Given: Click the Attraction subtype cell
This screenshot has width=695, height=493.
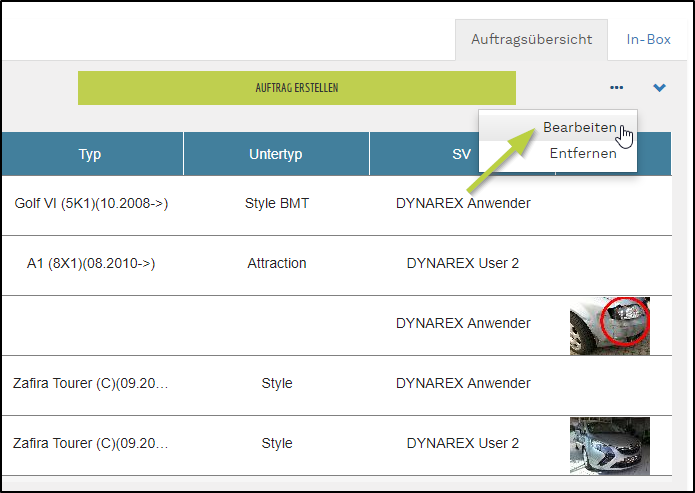Looking at the screenshot, I should coord(277,264).
